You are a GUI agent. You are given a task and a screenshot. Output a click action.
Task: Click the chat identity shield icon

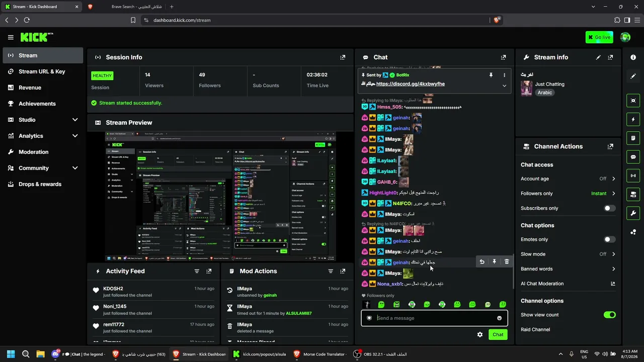(369, 318)
